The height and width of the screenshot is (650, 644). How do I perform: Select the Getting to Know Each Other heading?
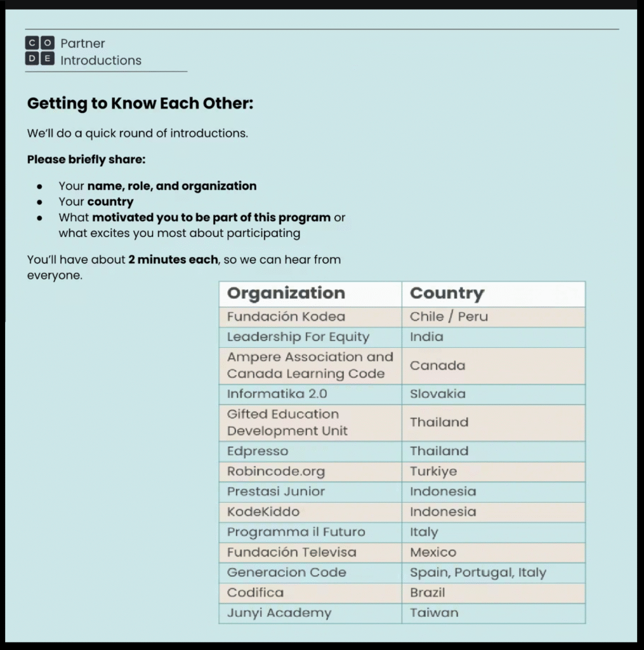[140, 103]
